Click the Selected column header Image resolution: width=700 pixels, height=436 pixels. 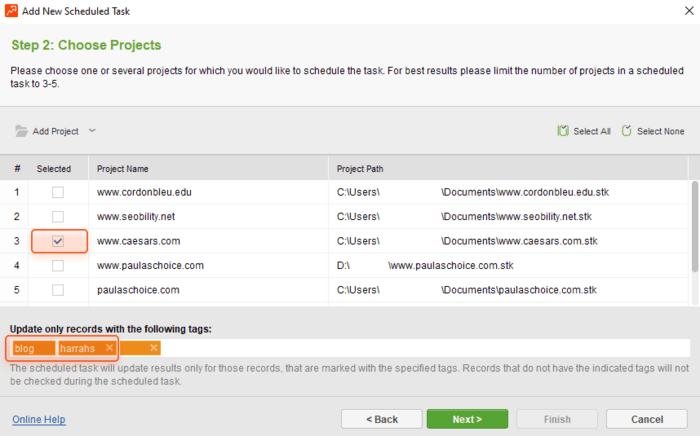point(54,168)
